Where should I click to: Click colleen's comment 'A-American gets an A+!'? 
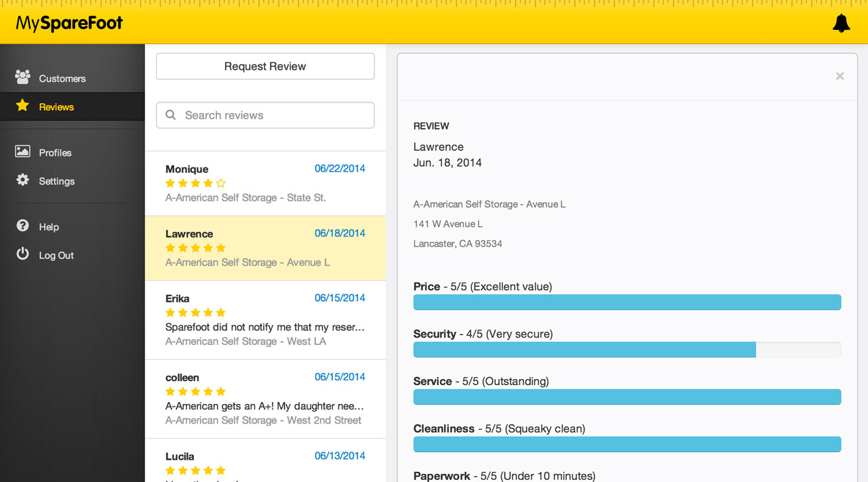[265, 406]
